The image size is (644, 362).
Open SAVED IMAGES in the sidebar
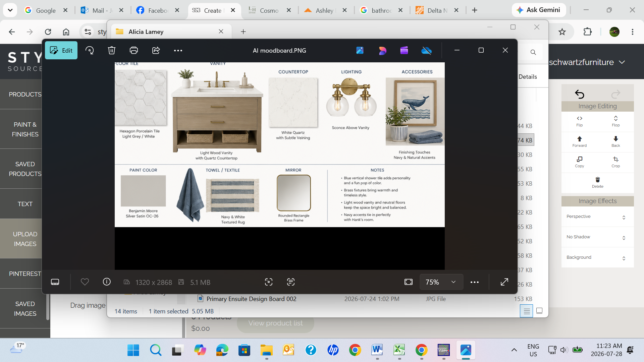click(25, 309)
